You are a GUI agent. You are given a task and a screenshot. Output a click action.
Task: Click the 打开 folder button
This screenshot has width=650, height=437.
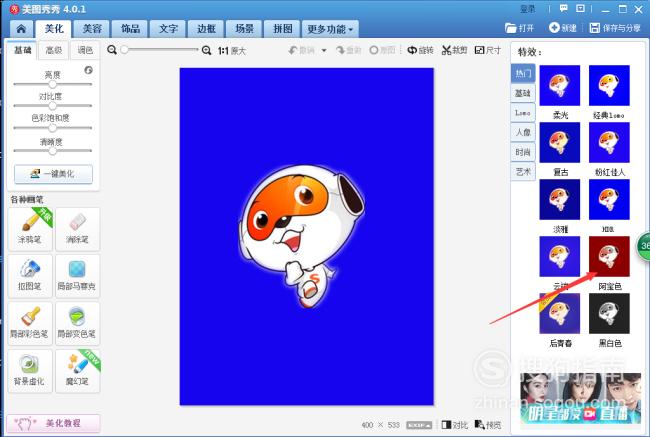tap(519, 28)
